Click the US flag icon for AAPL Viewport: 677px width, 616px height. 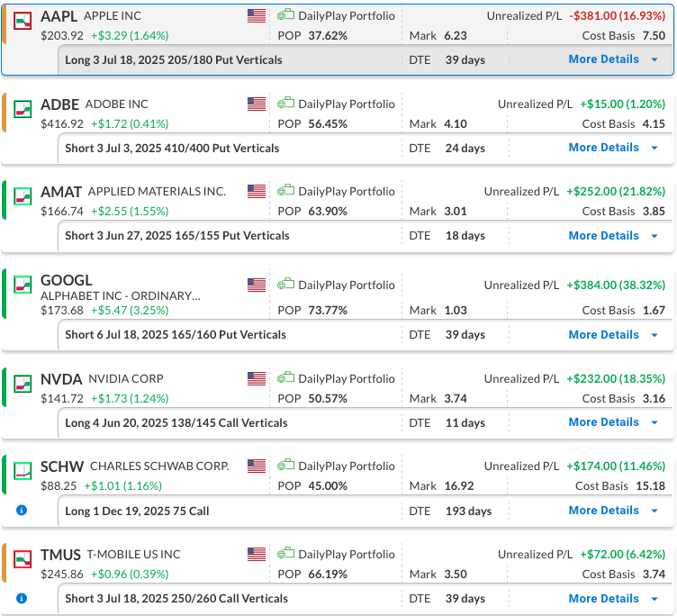[257, 16]
